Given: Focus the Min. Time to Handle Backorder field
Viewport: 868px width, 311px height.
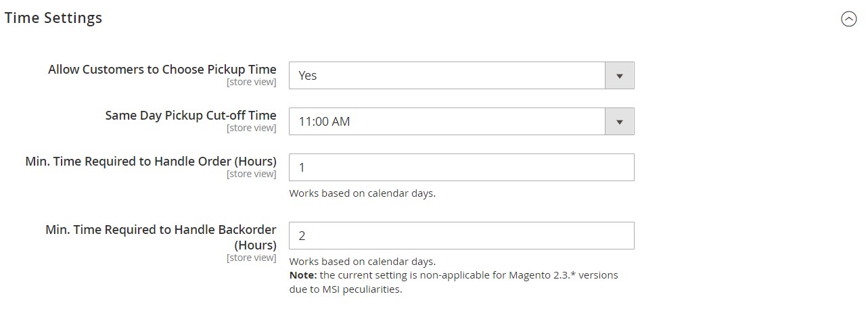Looking at the screenshot, I should tap(461, 235).
